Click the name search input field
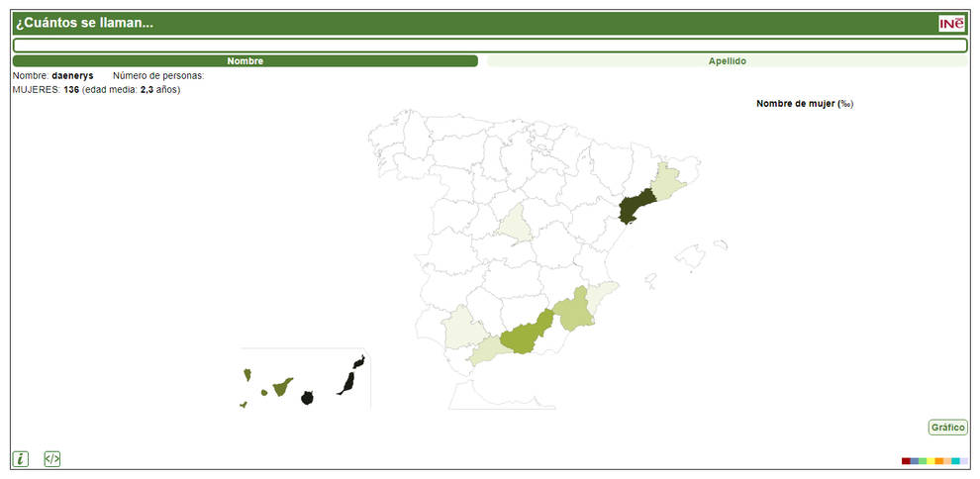Image resolution: width=980 pixels, height=479 pixels. (489, 46)
